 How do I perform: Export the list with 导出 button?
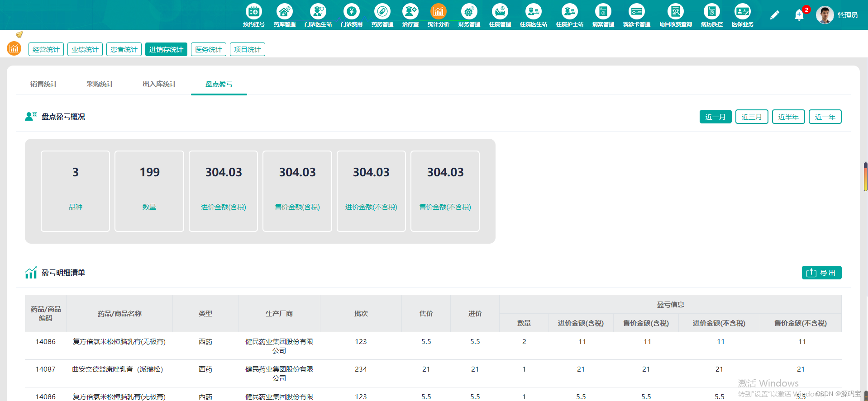click(x=821, y=273)
